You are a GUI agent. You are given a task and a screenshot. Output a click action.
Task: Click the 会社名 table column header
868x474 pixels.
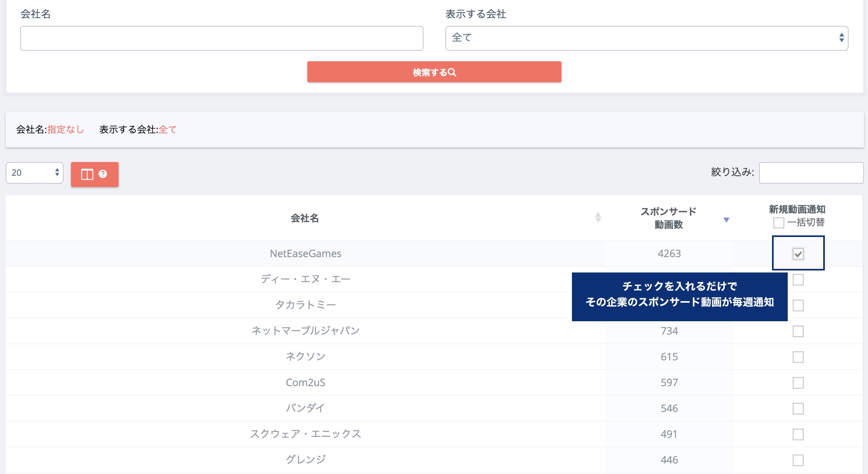(x=305, y=218)
